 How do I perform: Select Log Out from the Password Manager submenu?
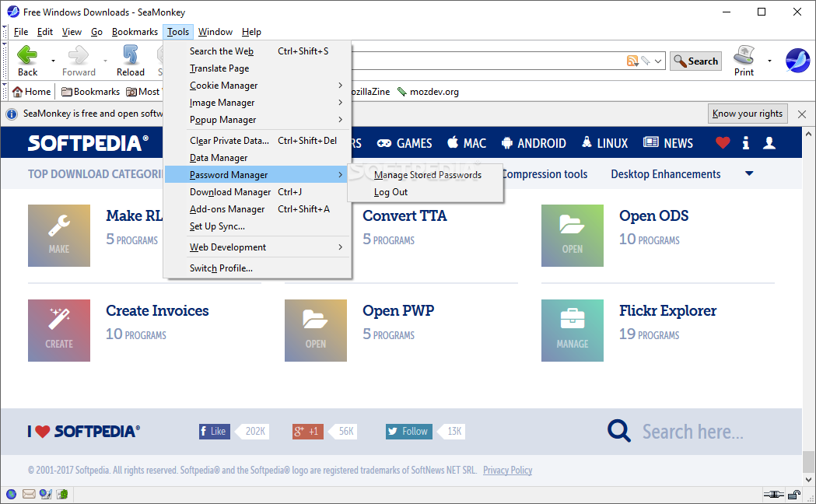click(426, 192)
